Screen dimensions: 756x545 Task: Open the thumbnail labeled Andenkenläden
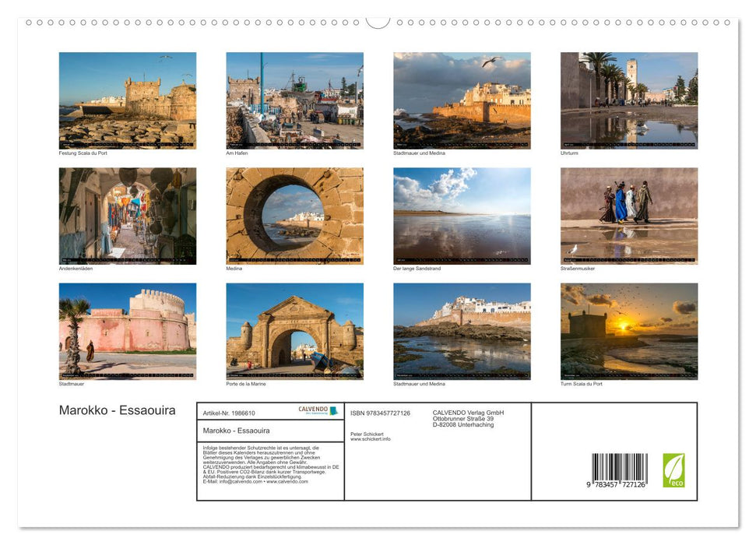click(x=127, y=216)
